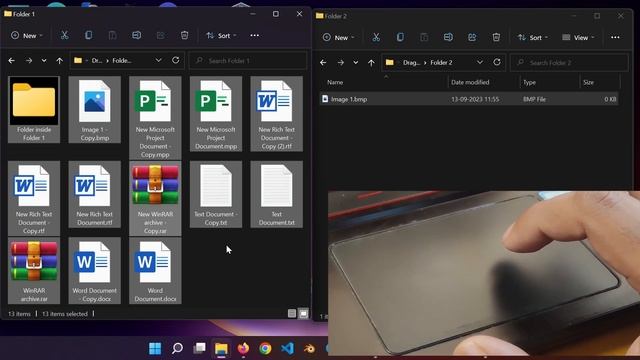Open See more ellipsis in Folder 1 toolbar
The height and width of the screenshot is (360, 640).
click(255, 36)
